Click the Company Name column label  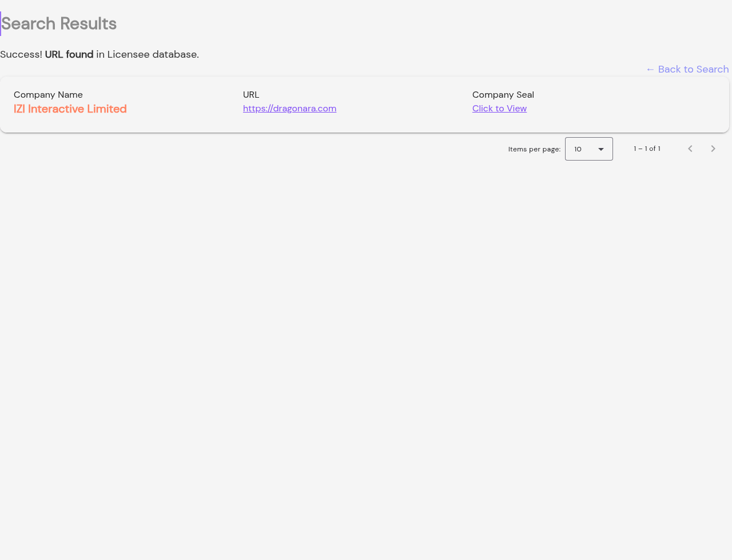(48, 95)
